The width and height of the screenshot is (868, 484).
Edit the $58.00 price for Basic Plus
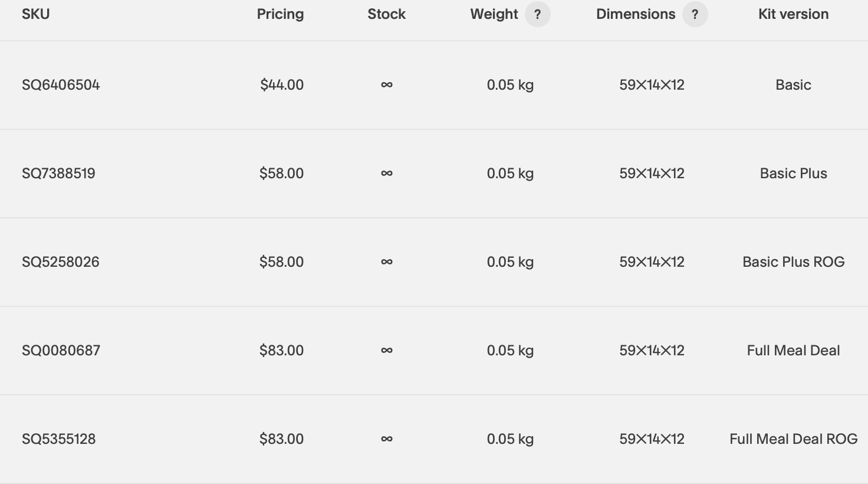281,174
